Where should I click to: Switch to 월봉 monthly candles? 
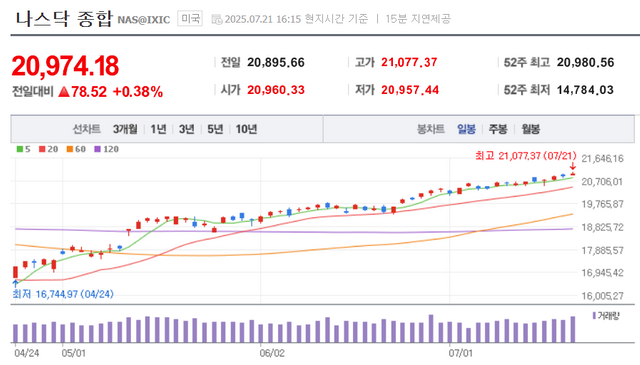pos(530,129)
